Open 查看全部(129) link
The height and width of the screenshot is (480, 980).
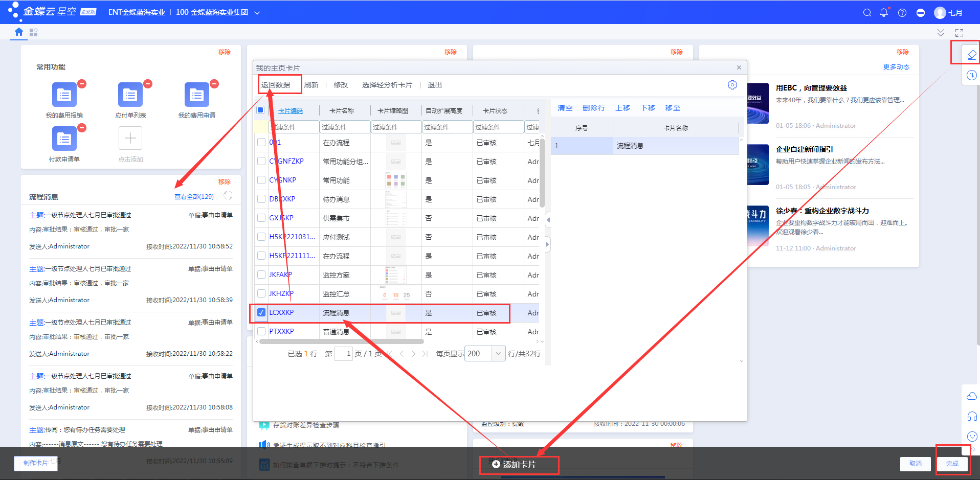194,197
